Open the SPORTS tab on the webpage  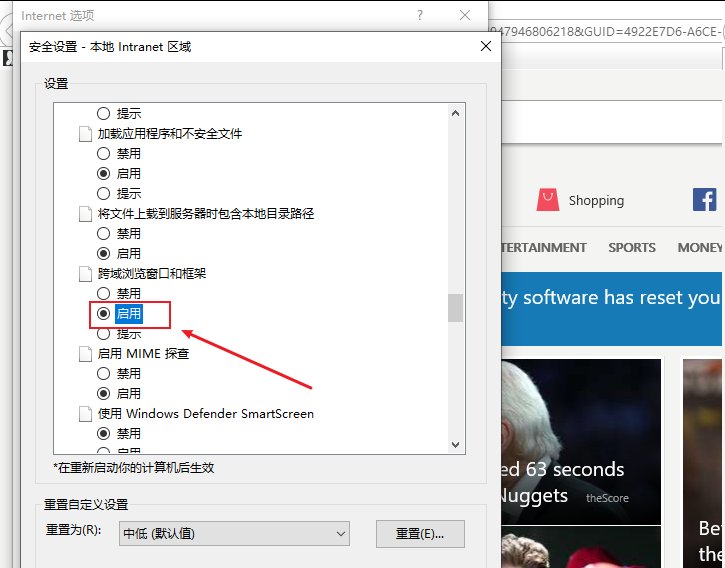632,247
